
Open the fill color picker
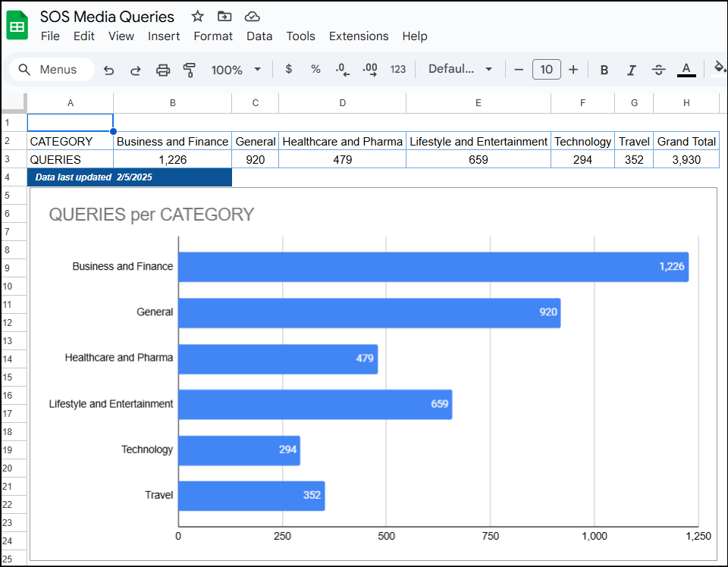(719, 69)
